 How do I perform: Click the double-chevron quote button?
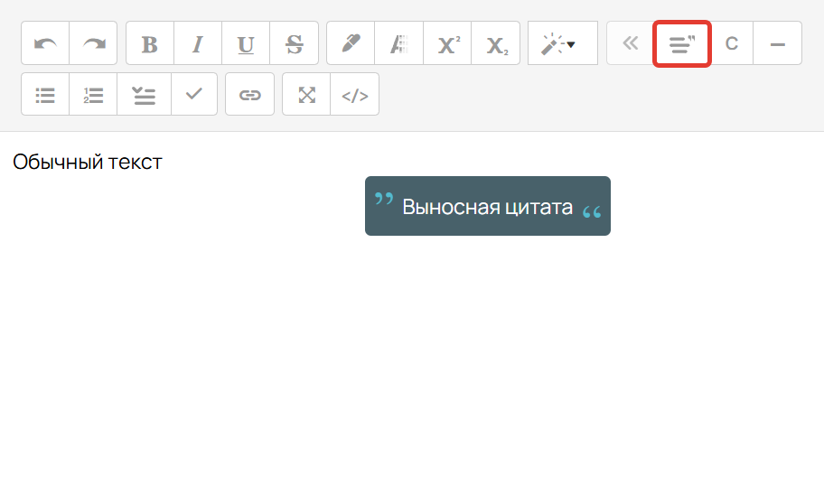630,43
